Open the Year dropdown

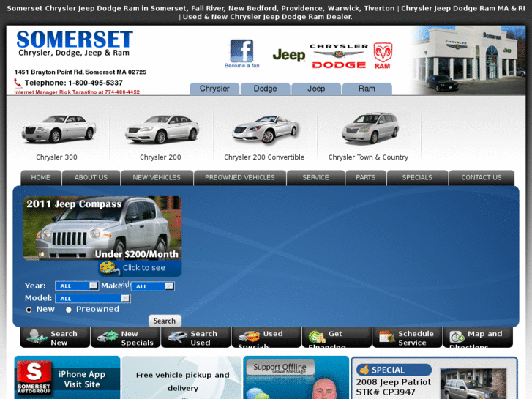pos(77,286)
